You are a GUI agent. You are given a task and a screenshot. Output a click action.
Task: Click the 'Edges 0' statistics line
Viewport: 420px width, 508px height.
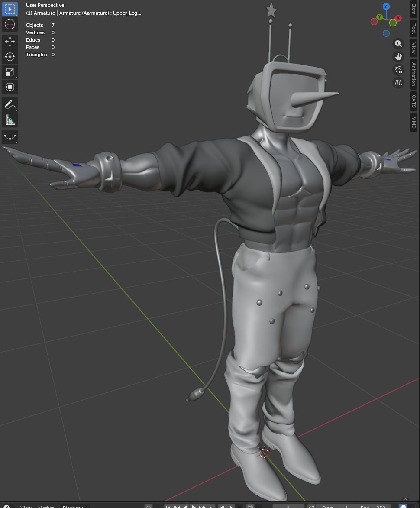pos(40,40)
